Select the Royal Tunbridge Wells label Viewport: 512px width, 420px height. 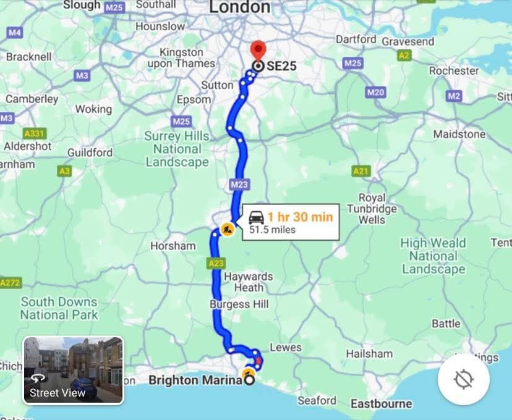(372, 209)
